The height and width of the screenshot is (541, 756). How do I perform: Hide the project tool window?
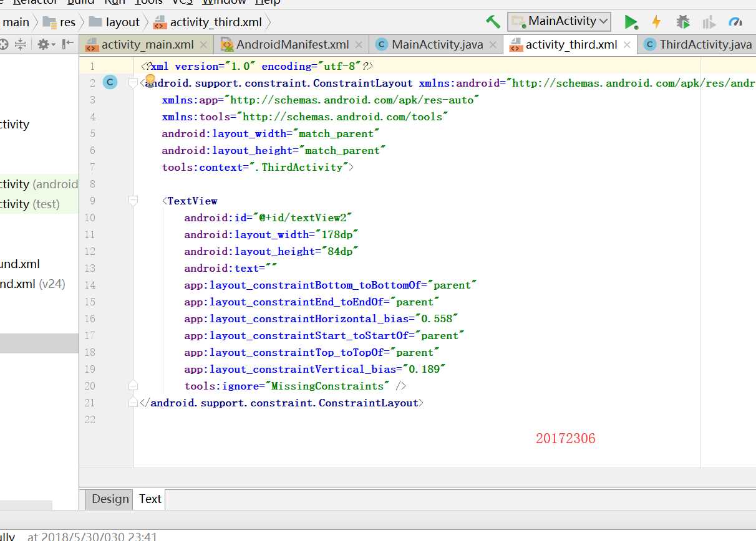point(69,44)
